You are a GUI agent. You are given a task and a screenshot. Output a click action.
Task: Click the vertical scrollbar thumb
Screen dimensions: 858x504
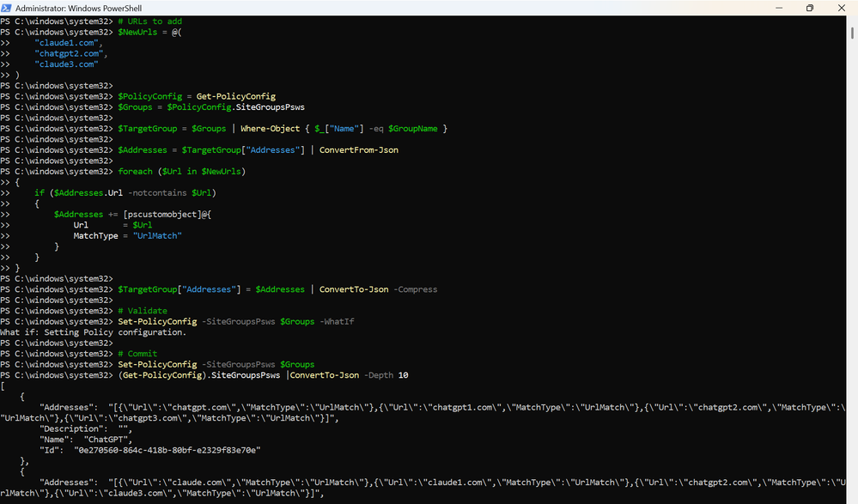(x=852, y=33)
